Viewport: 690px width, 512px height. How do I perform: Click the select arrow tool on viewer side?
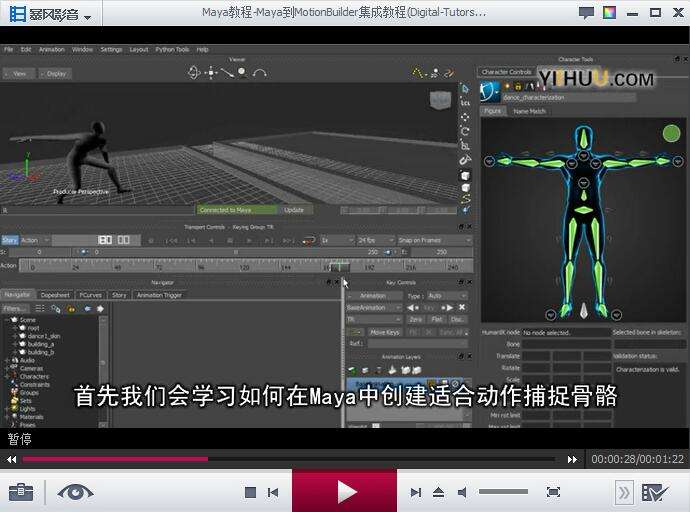click(x=465, y=89)
